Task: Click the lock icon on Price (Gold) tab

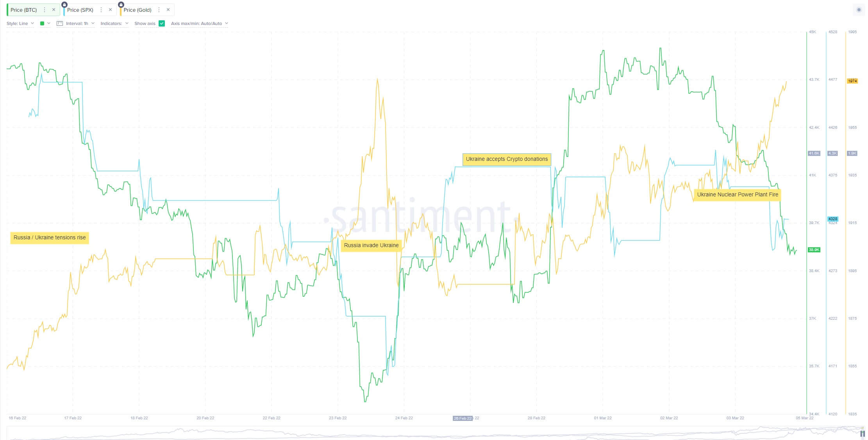Action: [x=121, y=5]
